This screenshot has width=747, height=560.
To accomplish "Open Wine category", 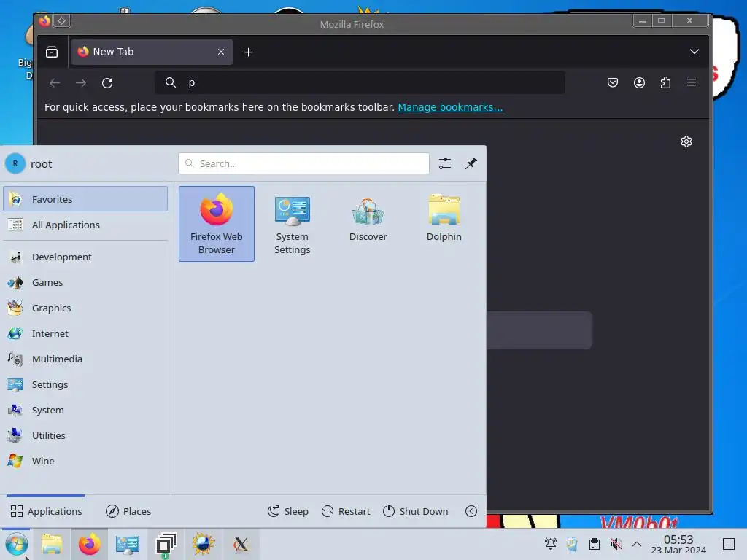I will (85, 461).
